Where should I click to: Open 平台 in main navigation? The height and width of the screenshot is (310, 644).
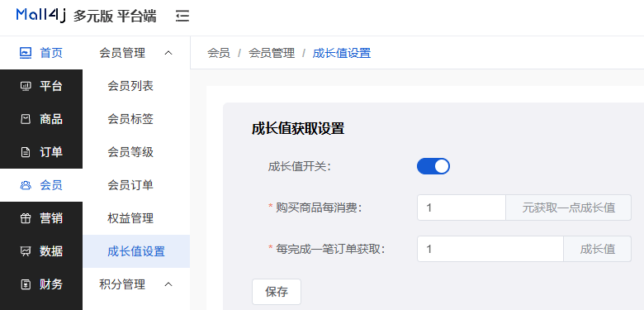point(41,86)
